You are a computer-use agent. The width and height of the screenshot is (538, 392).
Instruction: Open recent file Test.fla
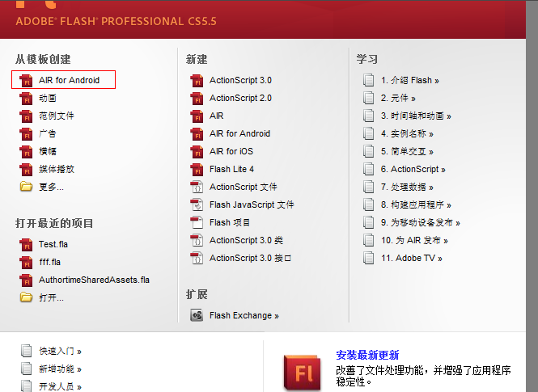(x=53, y=244)
